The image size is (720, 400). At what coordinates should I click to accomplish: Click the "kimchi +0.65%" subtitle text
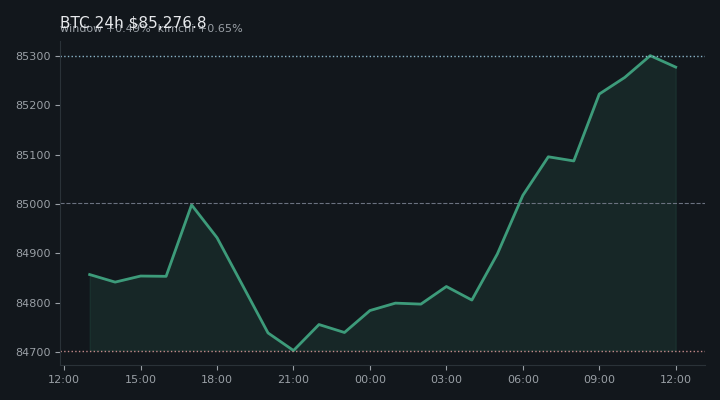200,28
